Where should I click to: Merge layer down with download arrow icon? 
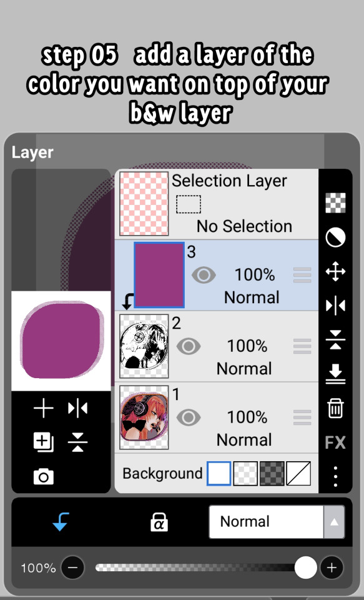335,374
